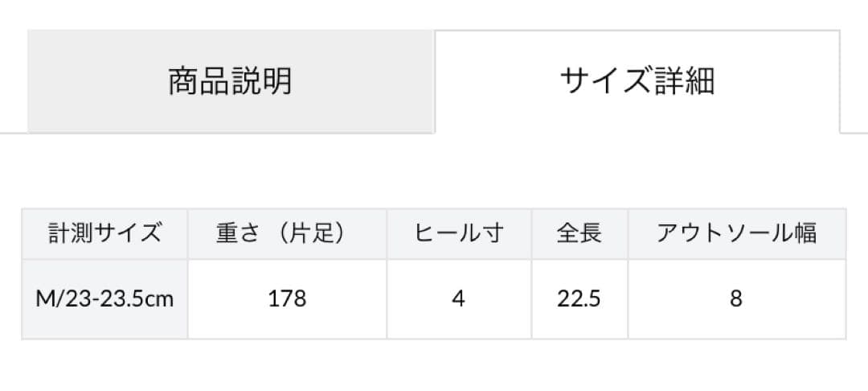Click the 寸 character in the heel header
Screen dimensions: 868x391
pos(492,233)
